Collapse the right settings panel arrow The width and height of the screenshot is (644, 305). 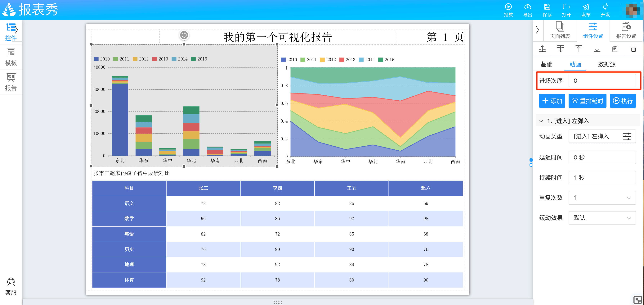tap(538, 30)
